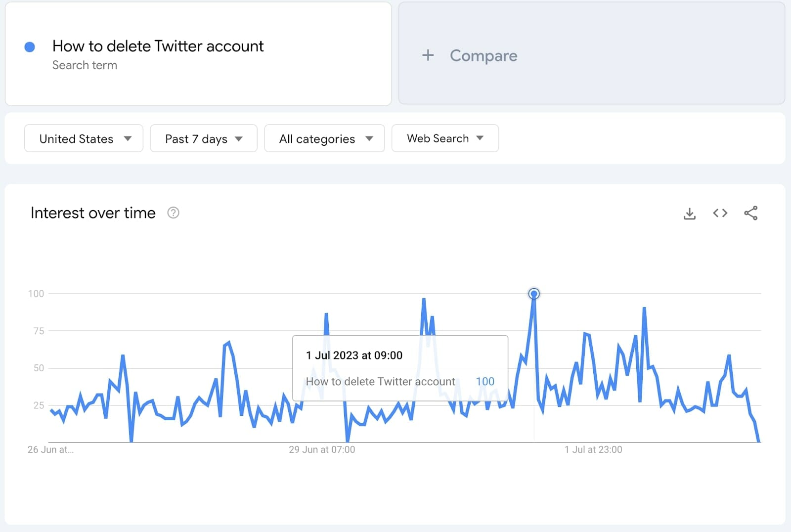Viewport: 791px width, 532px height.
Task: Click the share chart icon
Action: 750,213
